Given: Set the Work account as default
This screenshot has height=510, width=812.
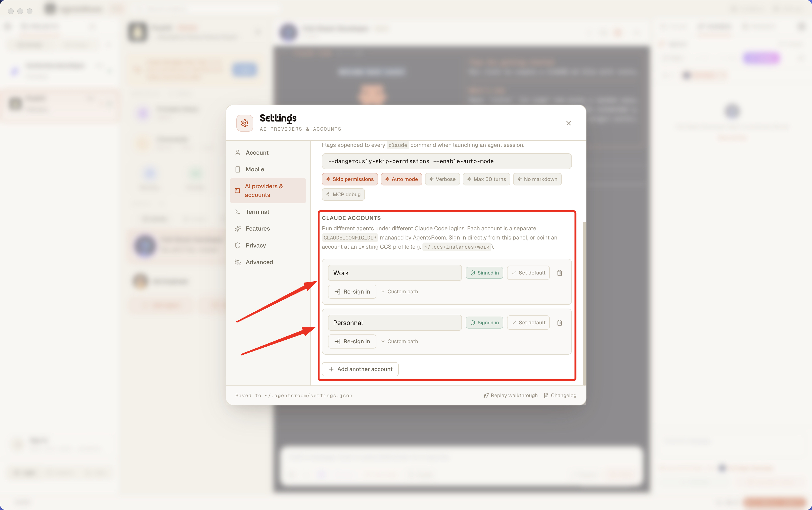Looking at the screenshot, I should point(528,273).
